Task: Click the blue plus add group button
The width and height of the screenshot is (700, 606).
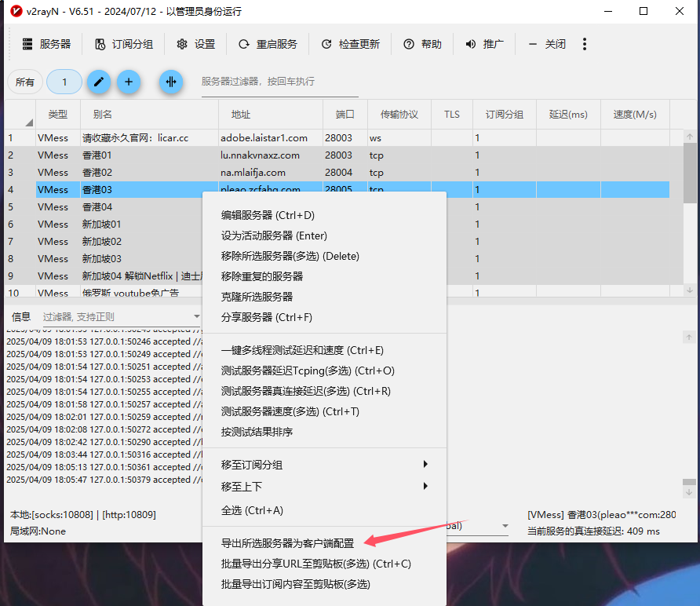Action: point(129,82)
